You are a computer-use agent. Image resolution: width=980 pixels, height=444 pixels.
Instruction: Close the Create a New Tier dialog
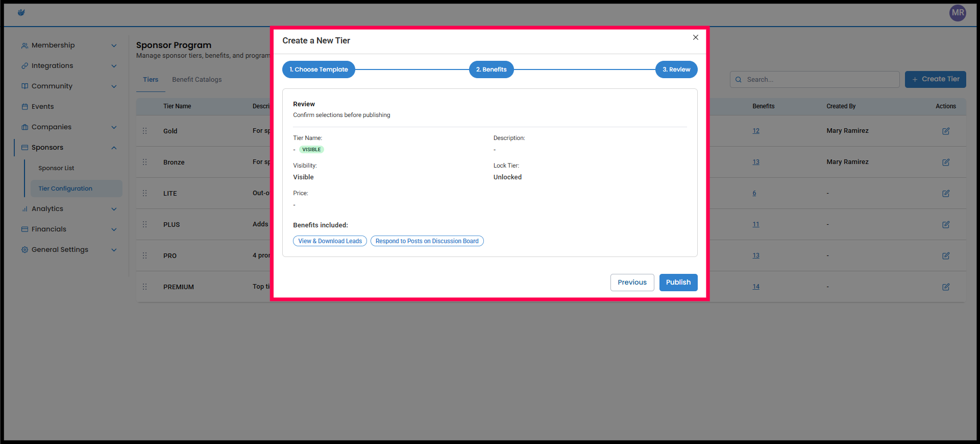[695, 37]
